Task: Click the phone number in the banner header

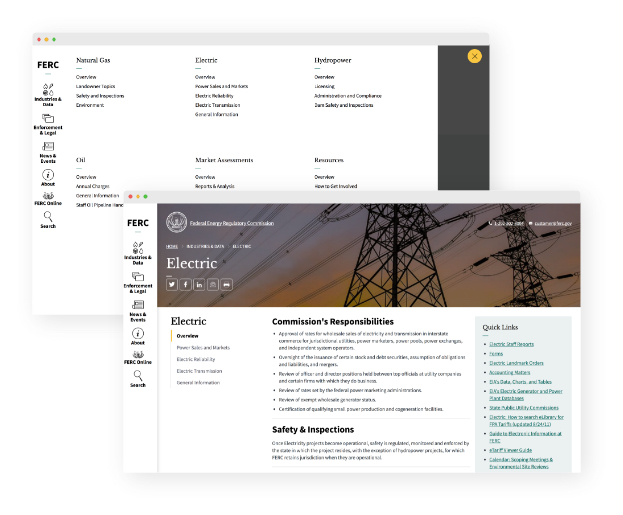Action: point(509,223)
